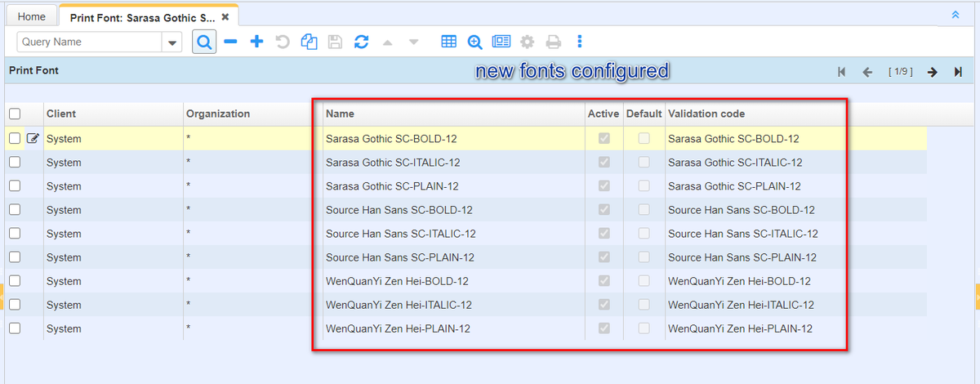Toggle grid view using table icon
Image resolution: width=980 pixels, height=384 pixels.
coord(448,42)
